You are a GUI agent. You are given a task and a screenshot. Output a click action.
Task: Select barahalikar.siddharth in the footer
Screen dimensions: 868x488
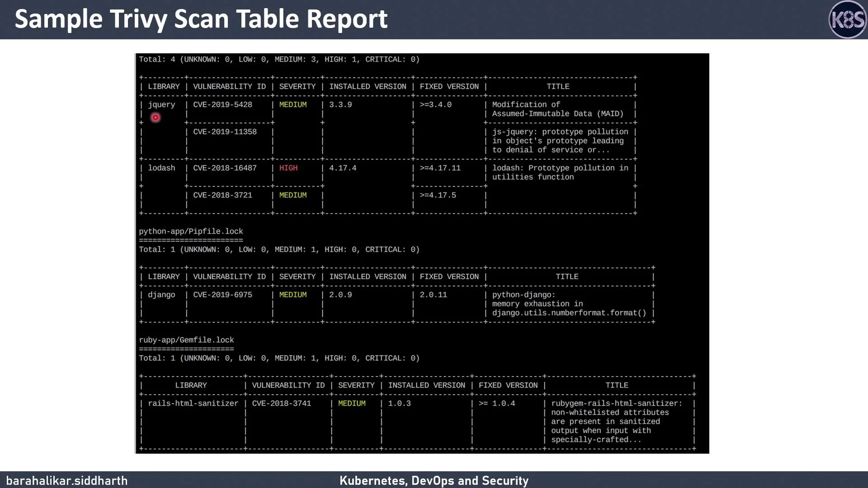click(68, 481)
